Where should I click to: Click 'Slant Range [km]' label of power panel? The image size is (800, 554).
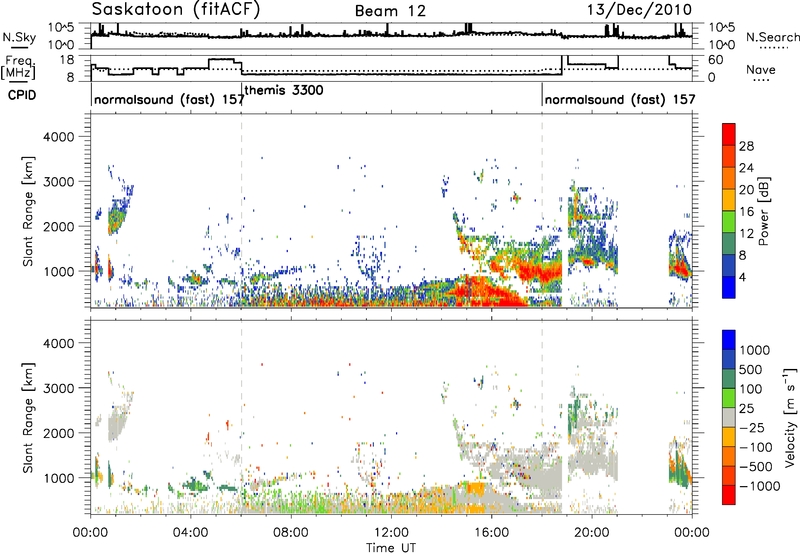click(28, 211)
